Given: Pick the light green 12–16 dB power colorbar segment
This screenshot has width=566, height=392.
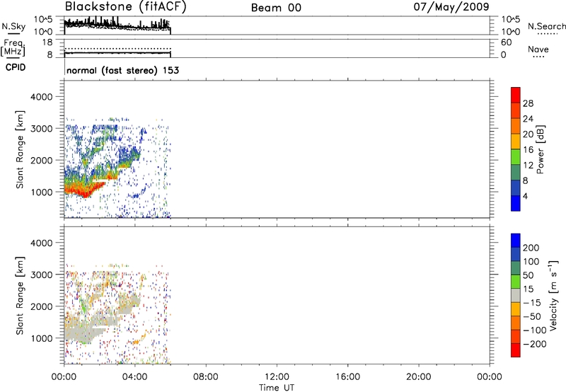Looking at the screenshot, I should click(x=516, y=157).
